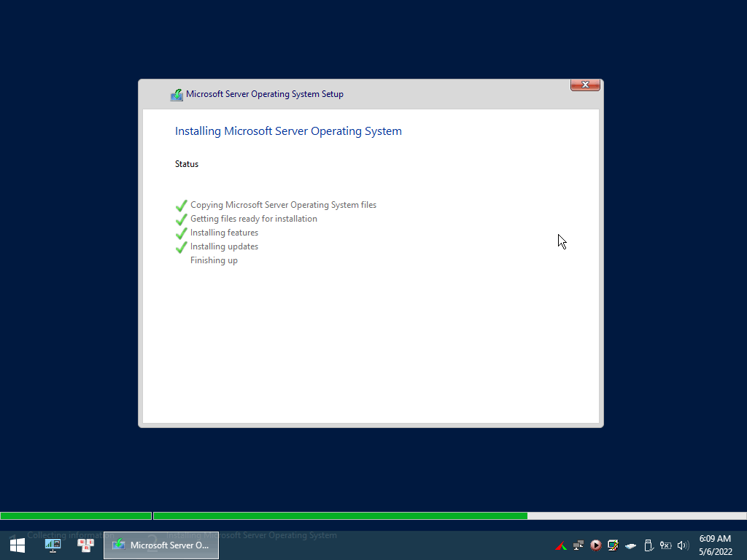This screenshot has width=747, height=560.
Task: Click the drive device tray icon
Action: [630, 545]
